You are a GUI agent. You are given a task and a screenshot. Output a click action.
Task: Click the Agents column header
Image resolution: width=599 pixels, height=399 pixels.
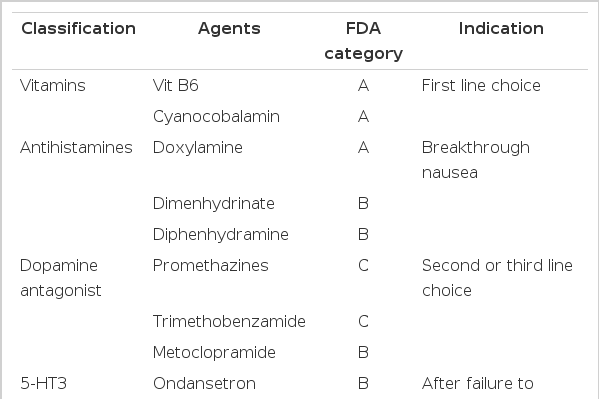coord(229,29)
